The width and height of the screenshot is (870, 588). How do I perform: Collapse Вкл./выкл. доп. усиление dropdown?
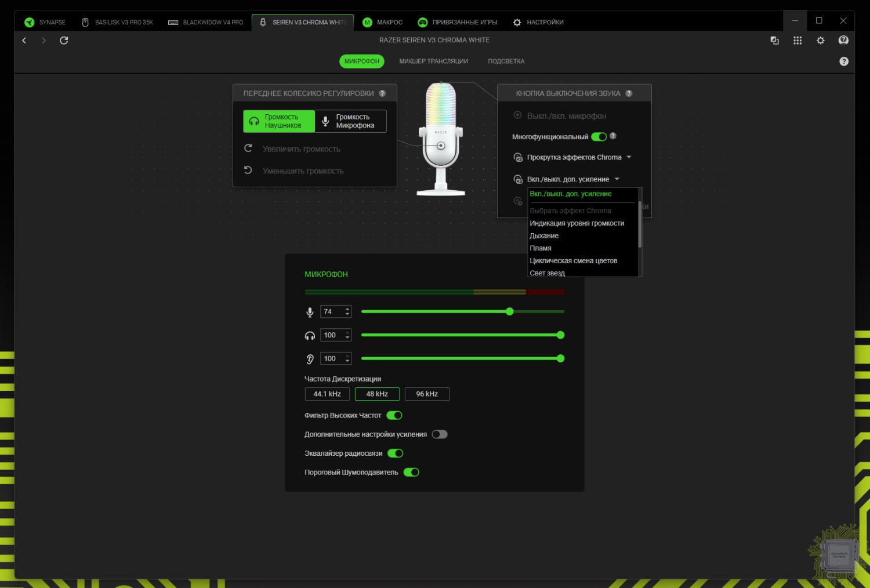[617, 179]
